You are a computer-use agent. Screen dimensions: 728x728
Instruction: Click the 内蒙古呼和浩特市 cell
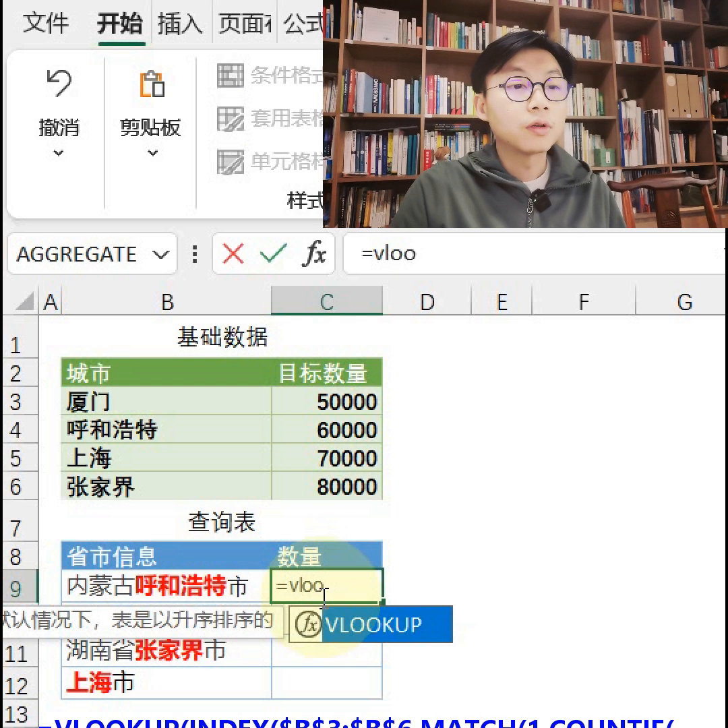pos(166,586)
